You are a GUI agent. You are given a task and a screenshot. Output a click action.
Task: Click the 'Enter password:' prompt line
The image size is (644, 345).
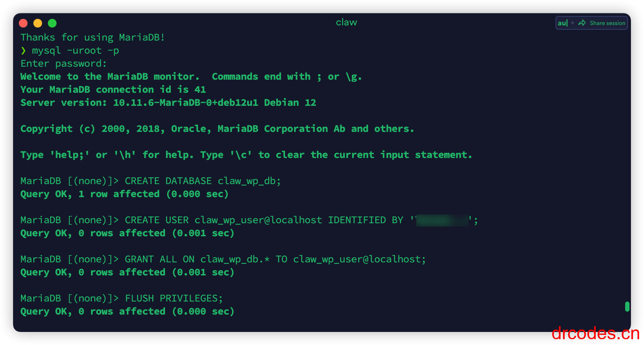tap(64, 64)
